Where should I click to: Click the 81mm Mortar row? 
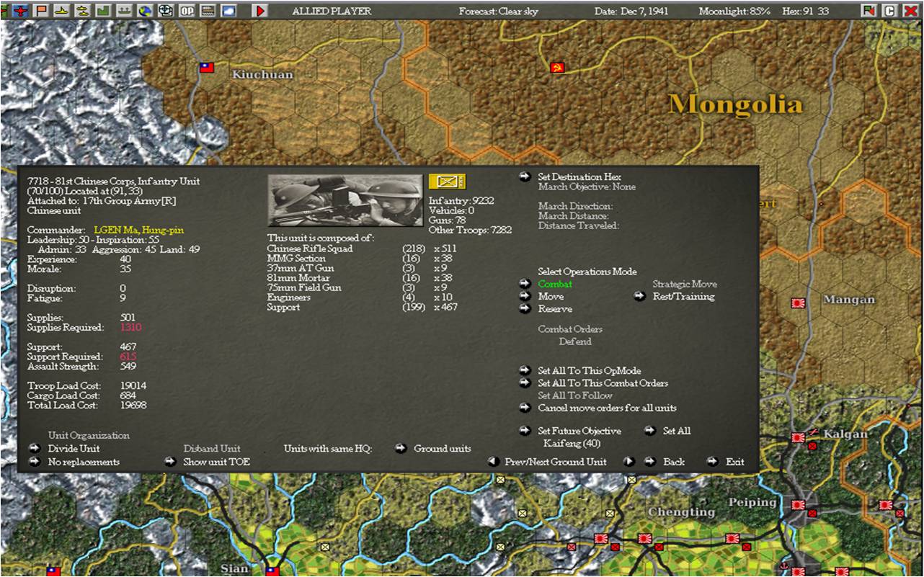(x=363, y=278)
